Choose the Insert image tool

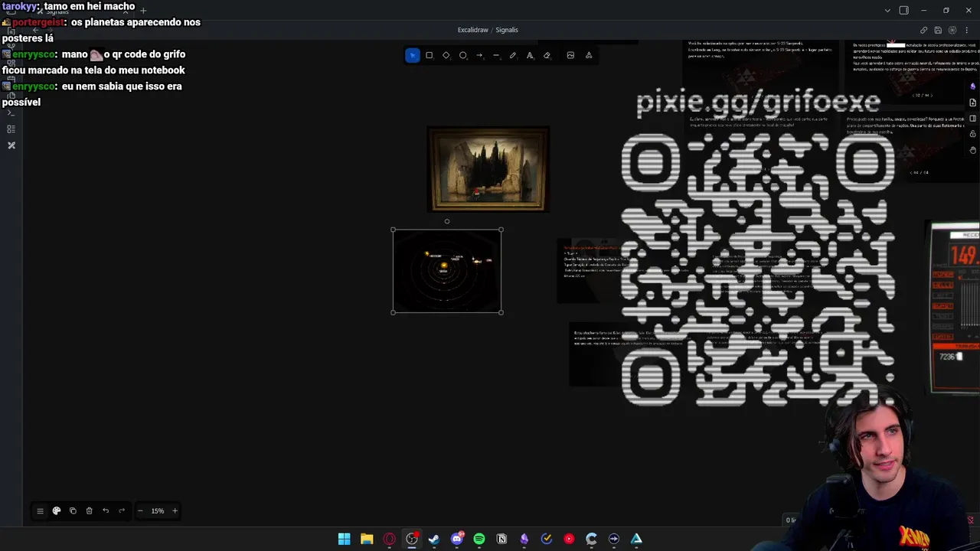[570, 55]
